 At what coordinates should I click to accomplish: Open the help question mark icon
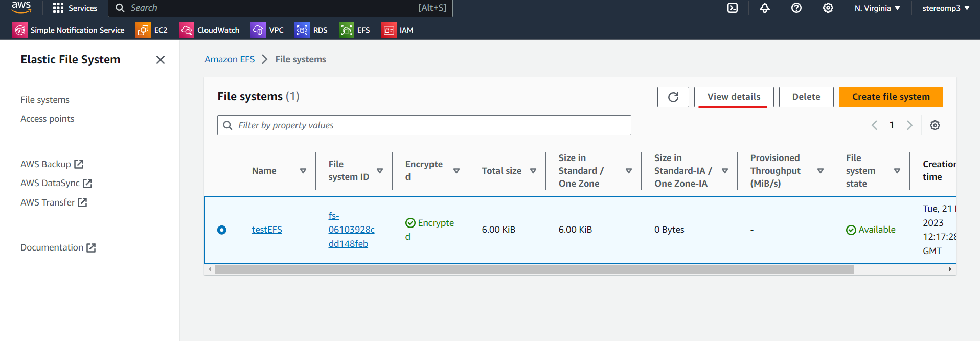tap(796, 8)
